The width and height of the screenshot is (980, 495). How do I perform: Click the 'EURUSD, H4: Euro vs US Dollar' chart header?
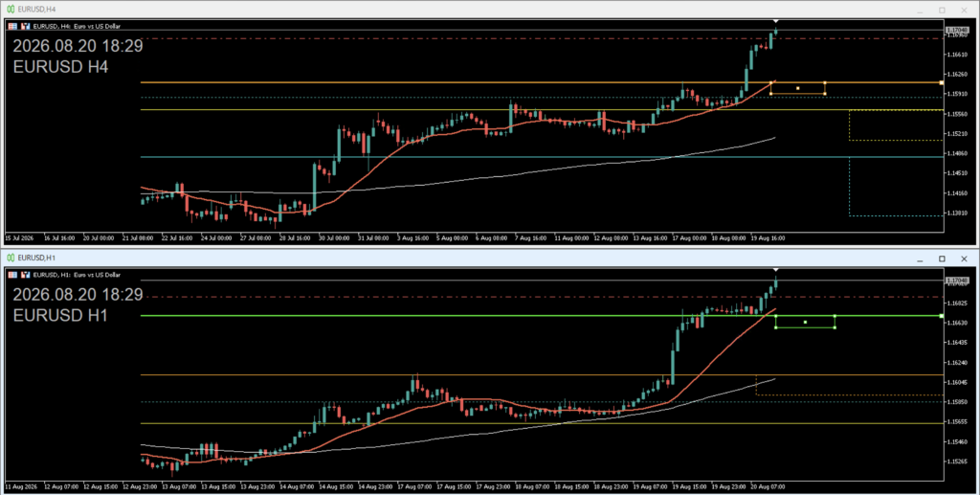click(77, 26)
